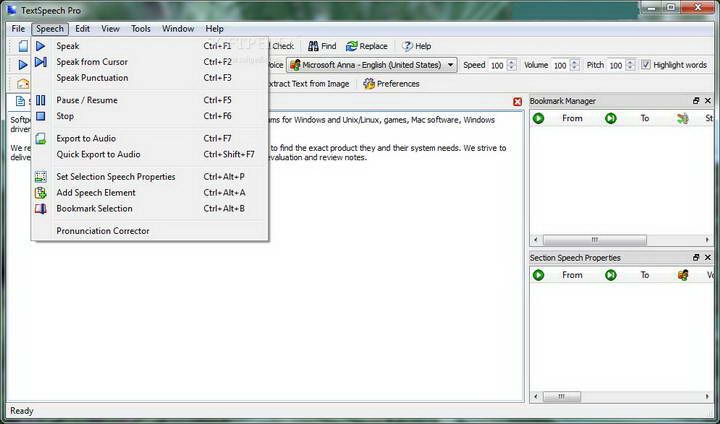Undock the Section Speech Properties panel

696,258
